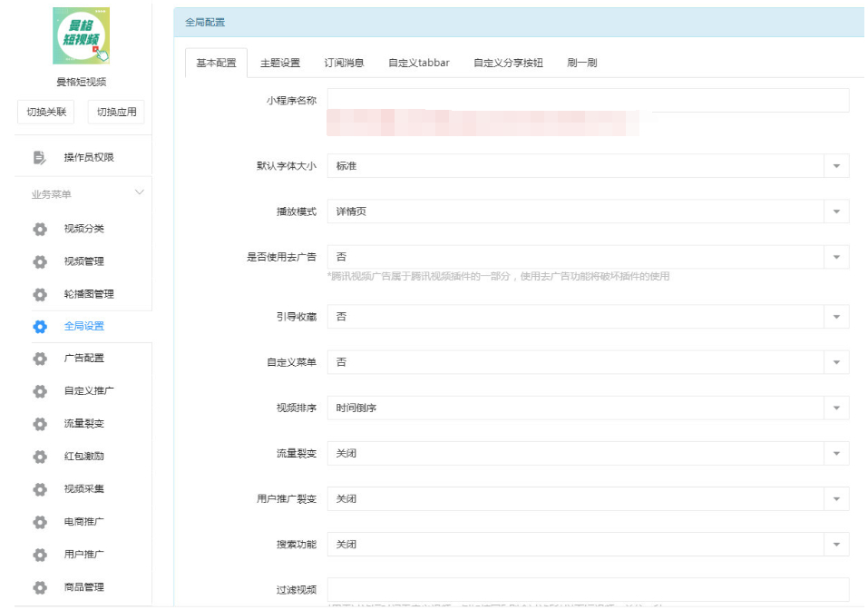Screen dimensions: 868x610
Task: Switch to the 自定义分享按钮 tab
Action: 508,63
